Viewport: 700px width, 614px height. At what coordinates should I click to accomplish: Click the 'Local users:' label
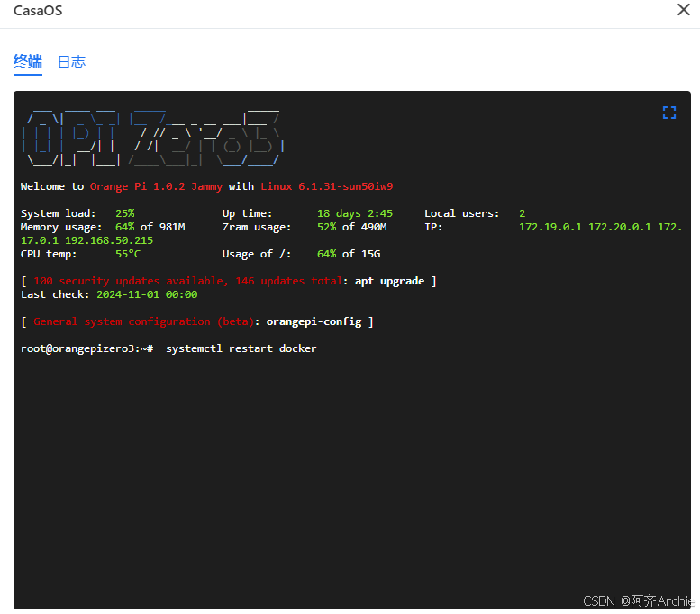tap(461, 213)
